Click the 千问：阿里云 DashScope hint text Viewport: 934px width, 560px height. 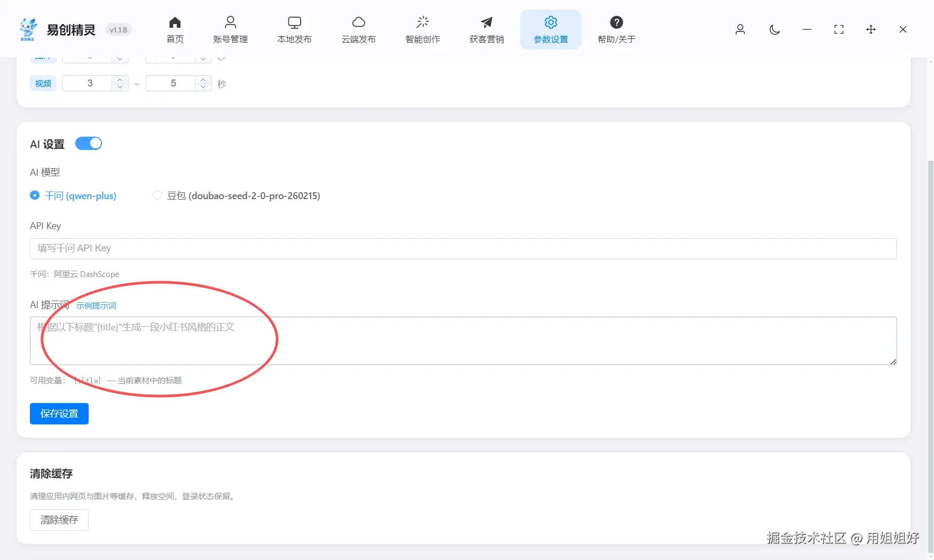[x=75, y=274]
